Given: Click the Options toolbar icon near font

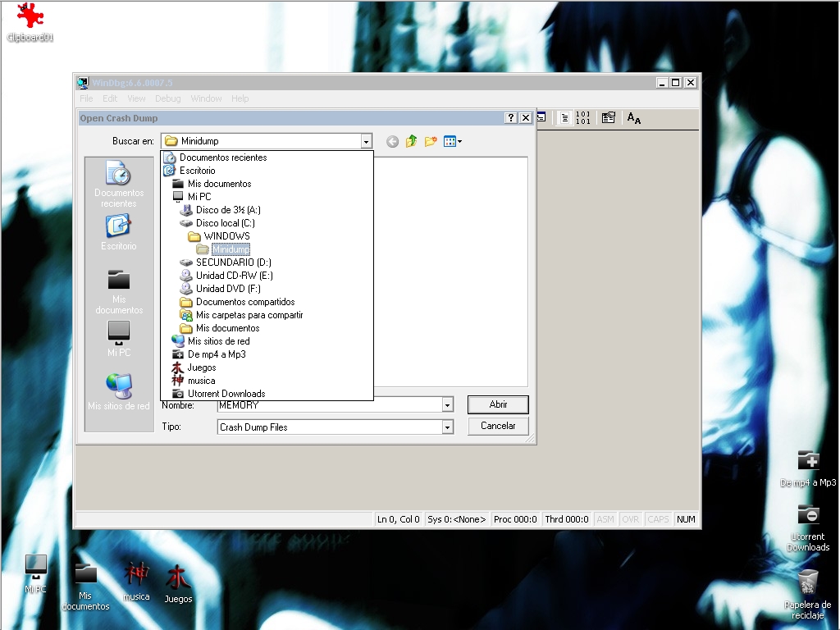Looking at the screenshot, I should 609,118.
